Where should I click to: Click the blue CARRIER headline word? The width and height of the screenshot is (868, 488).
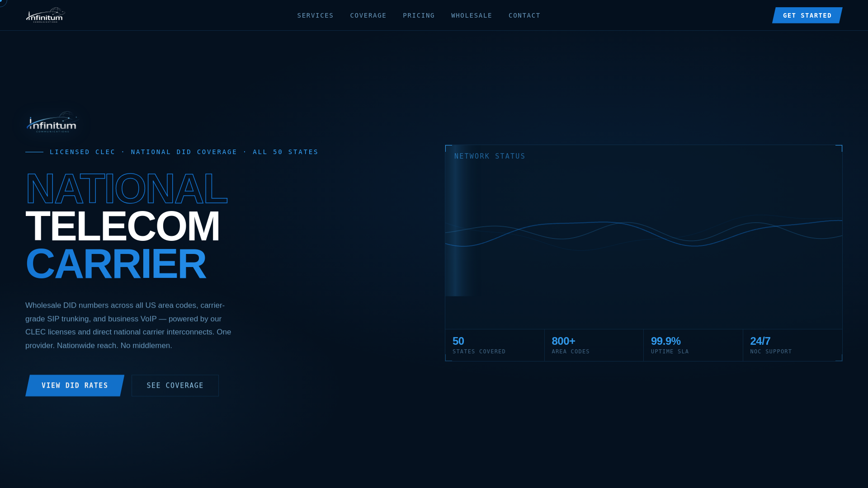tap(116, 264)
